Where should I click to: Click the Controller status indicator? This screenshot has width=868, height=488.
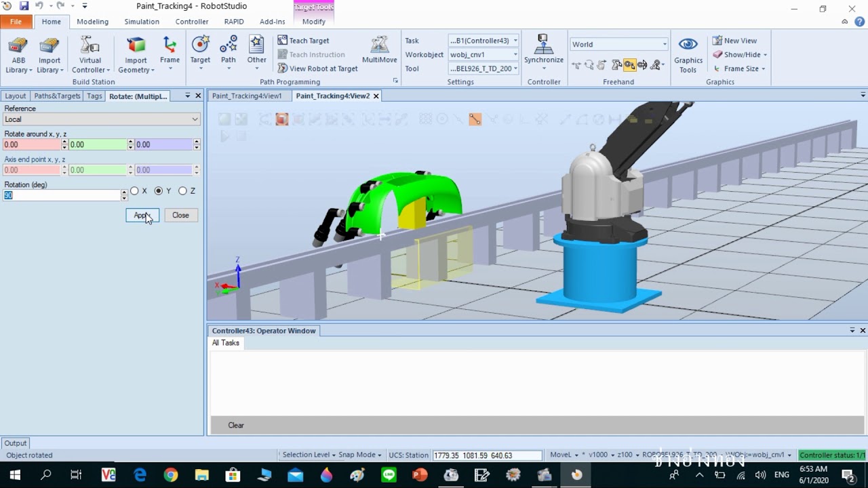(x=833, y=455)
